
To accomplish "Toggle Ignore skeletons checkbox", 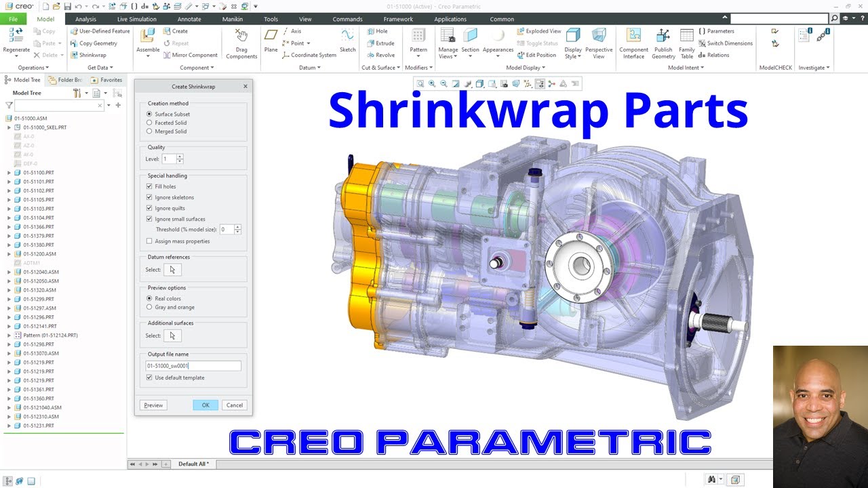I will tap(149, 197).
